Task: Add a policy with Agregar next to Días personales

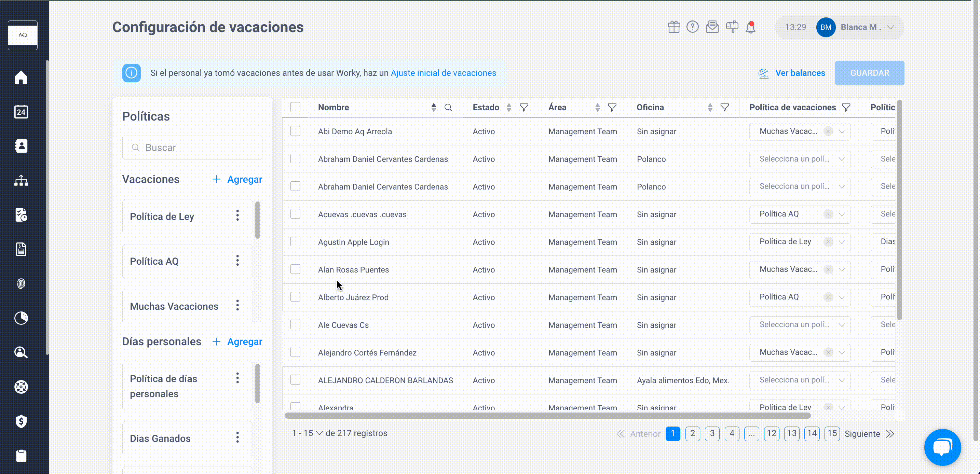Action: point(237,342)
